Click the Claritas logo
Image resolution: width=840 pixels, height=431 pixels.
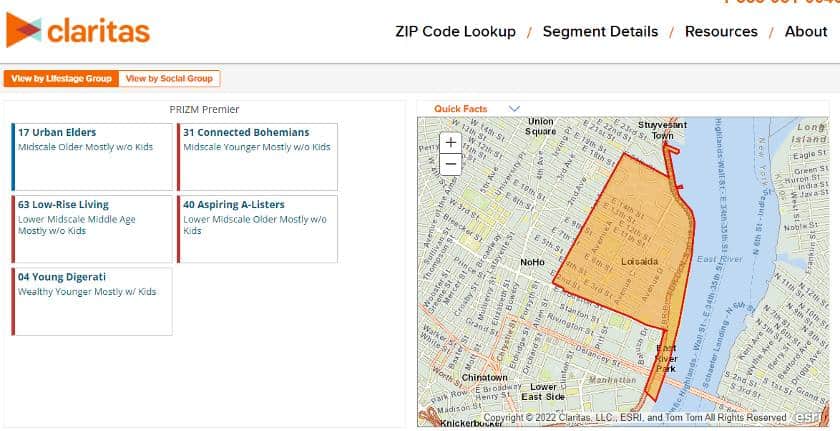coord(78,30)
